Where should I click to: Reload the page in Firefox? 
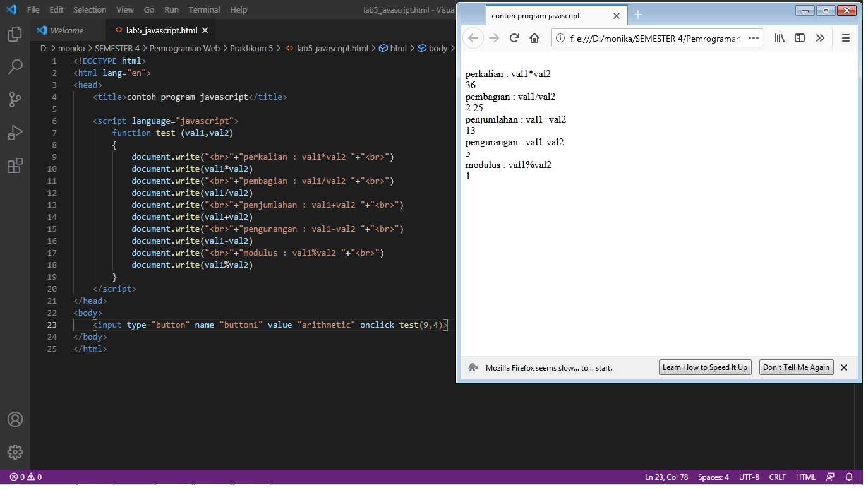[514, 38]
